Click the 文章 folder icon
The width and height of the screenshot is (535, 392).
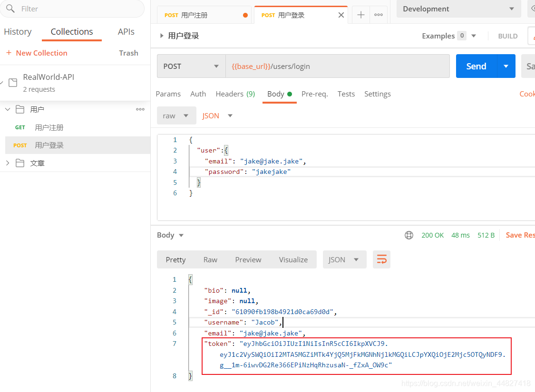click(x=20, y=163)
